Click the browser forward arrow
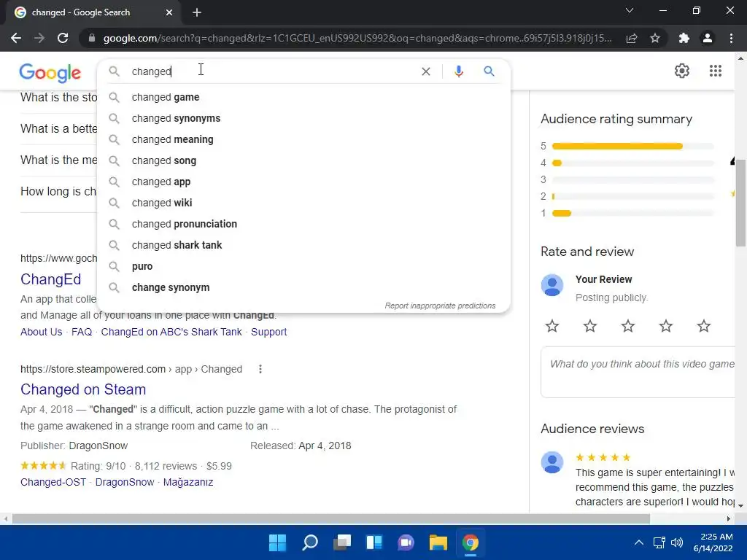Viewport: 747px width, 560px height. pyautogui.click(x=39, y=38)
